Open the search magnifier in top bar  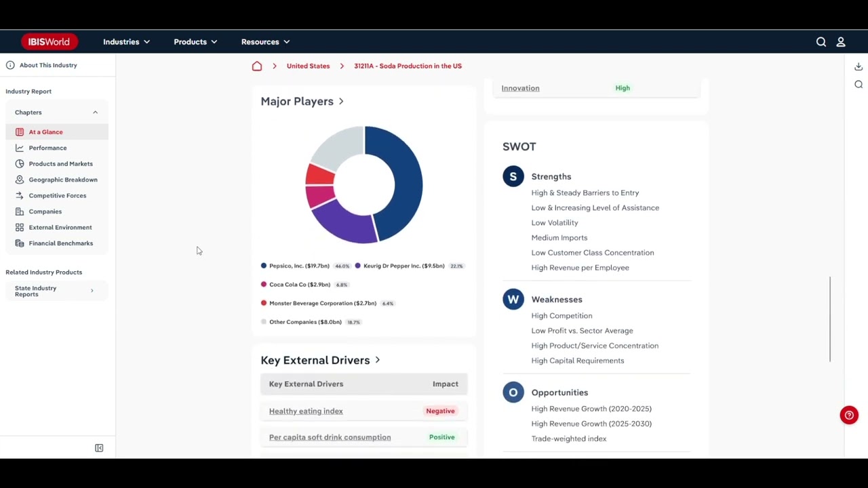pyautogui.click(x=821, y=42)
